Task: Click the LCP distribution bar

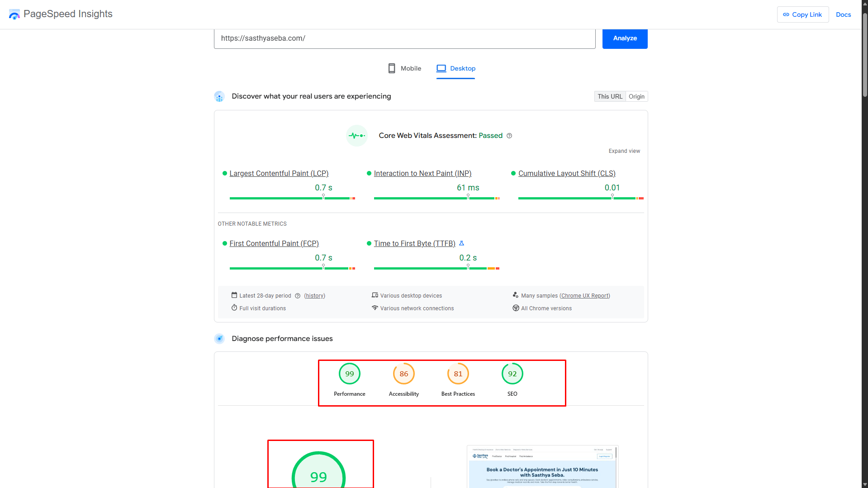Action: pos(292,198)
